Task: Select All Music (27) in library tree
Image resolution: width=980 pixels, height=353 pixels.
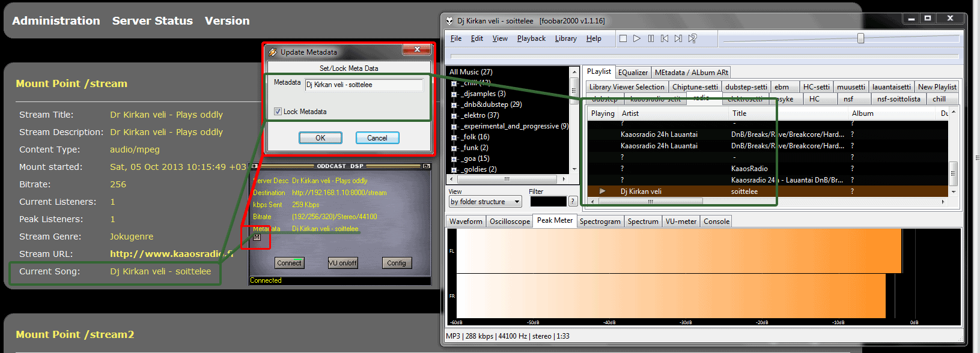Action: pyautogui.click(x=471, y=72)
